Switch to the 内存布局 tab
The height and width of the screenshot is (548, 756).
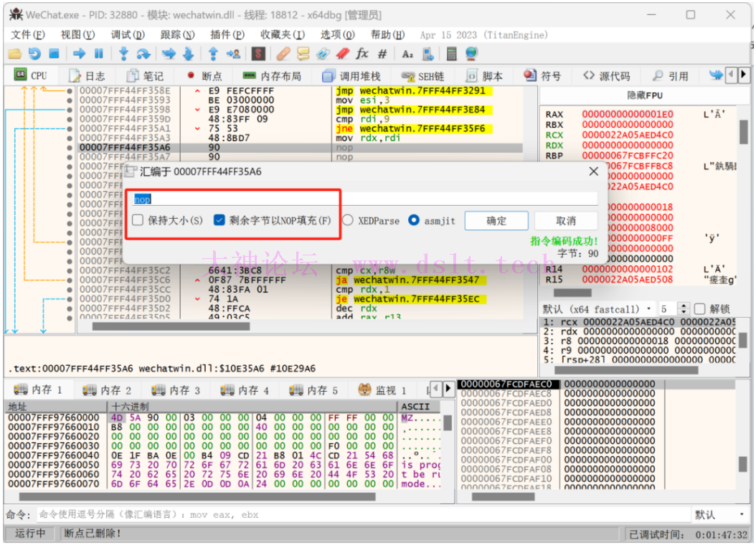tap(272, 76)
